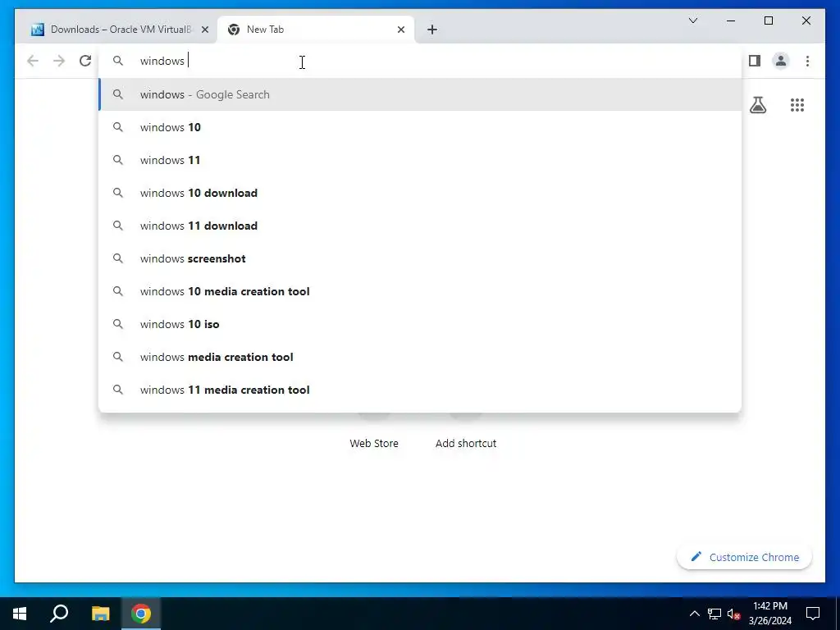The image size is (840, 630).
Task: Choose 'windows 10 media creation tool' suggestion
Action: tap(421, 291)
